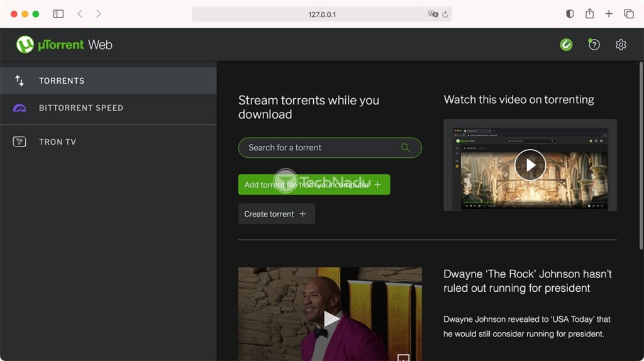Focus the Search for a torrent field
This screenshot has height=361, width=644.
click(x=330, y=147)
